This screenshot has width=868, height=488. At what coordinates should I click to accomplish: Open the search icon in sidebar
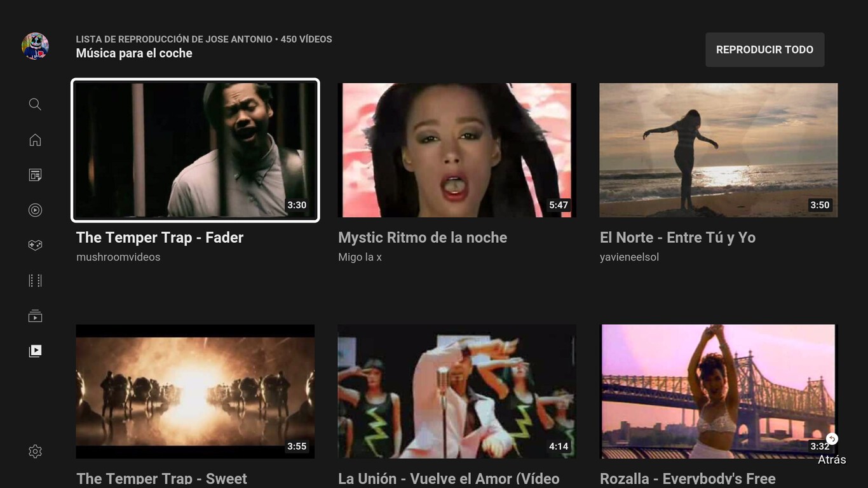coord(35,104)
